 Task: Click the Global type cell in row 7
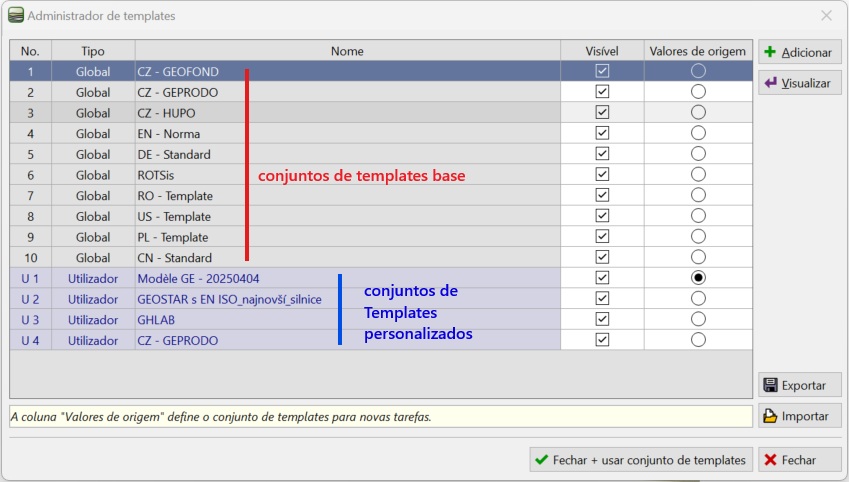tap(93, 196)
